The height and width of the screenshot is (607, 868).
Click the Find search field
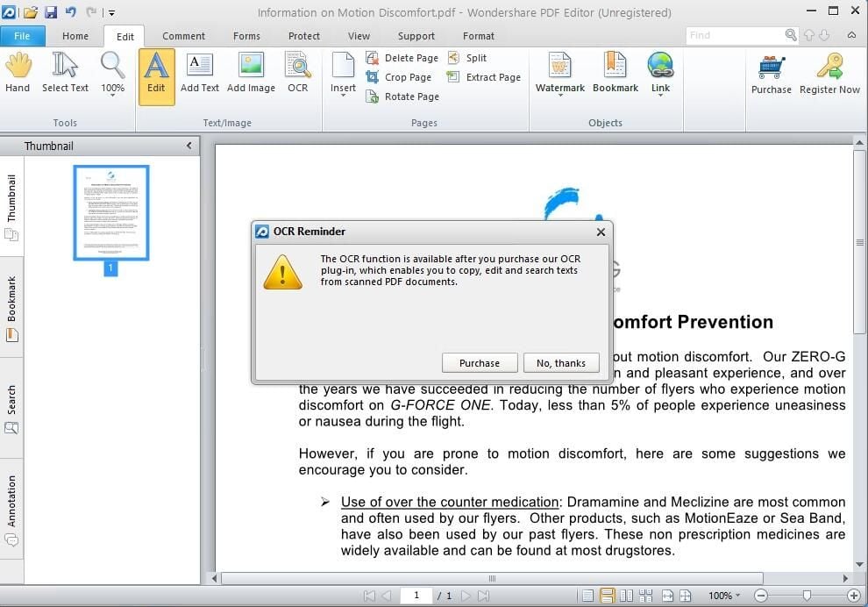(x=734, y=35)
